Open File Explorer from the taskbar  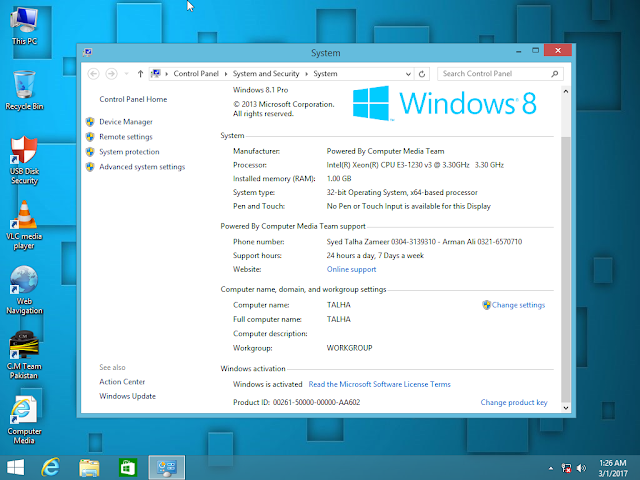coord(89,468)
